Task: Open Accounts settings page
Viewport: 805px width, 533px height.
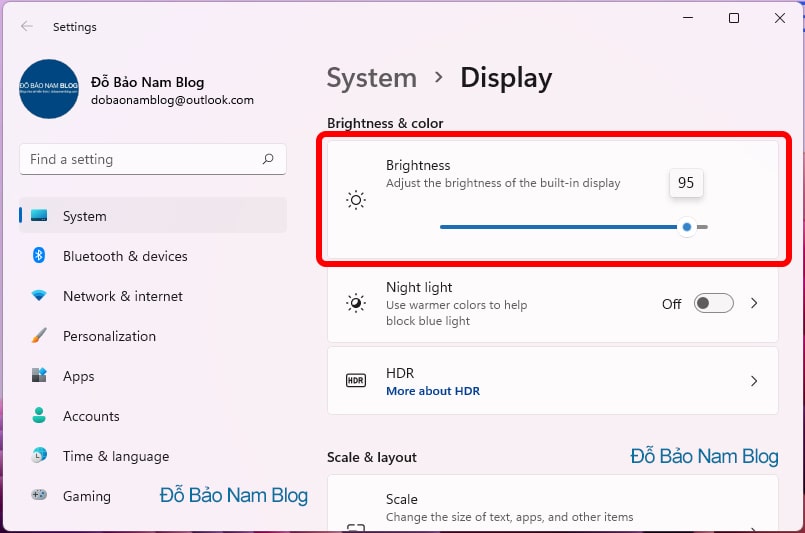Action: click(152, 416)
